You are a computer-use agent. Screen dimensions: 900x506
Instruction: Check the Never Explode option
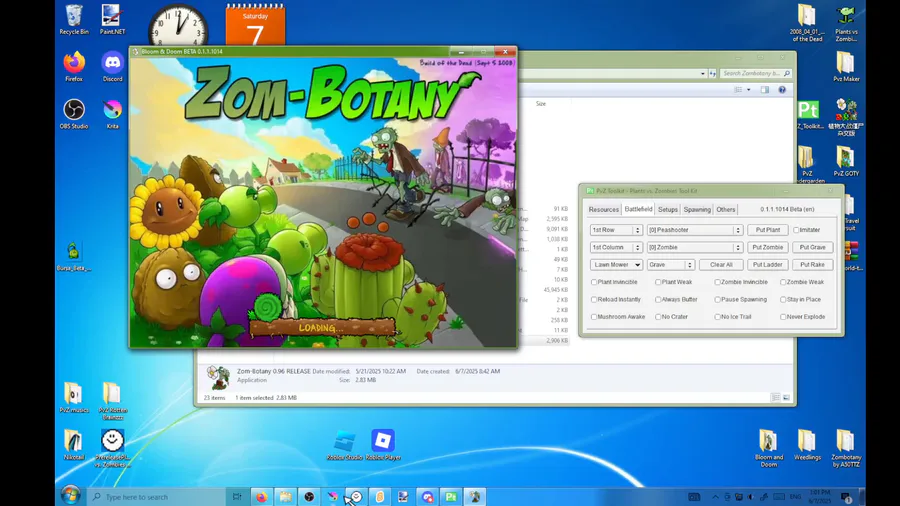tap(783, 317)
